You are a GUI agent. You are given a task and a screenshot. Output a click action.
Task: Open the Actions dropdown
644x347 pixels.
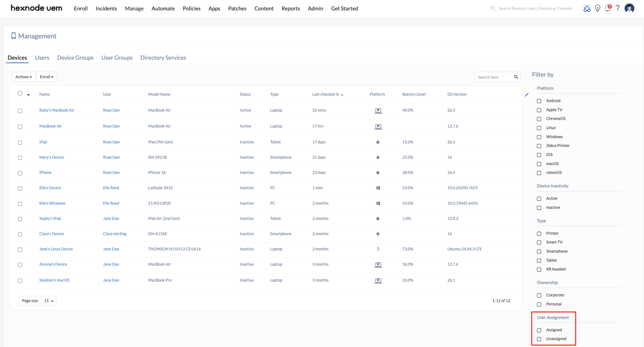pyautogui.click(x=23, y=77)
